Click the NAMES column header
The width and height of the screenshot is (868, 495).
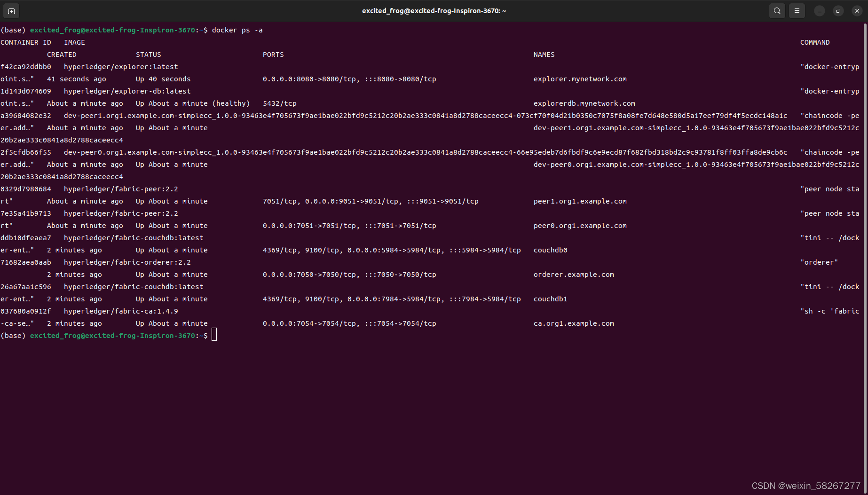pyautogui.click(x=544, y=55)
